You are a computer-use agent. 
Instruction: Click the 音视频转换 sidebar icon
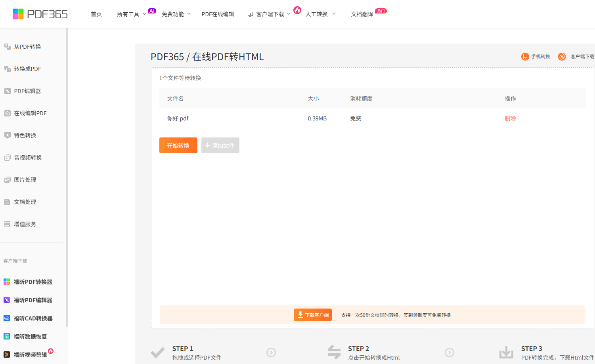pos(7,158)
